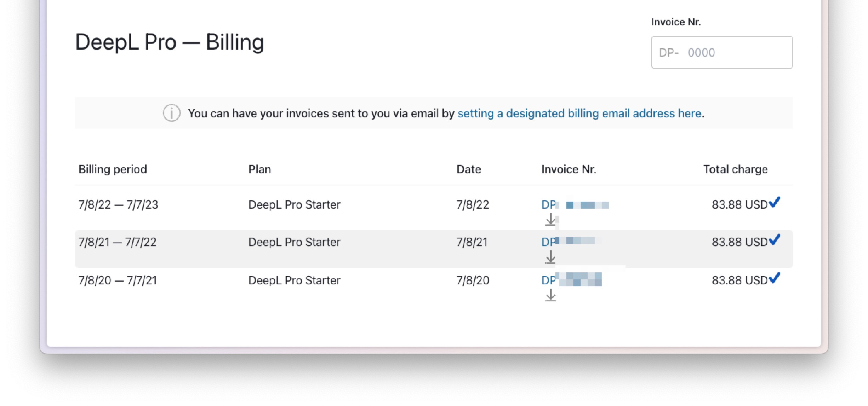Click the info icon in the notice banner

point(171,113)
